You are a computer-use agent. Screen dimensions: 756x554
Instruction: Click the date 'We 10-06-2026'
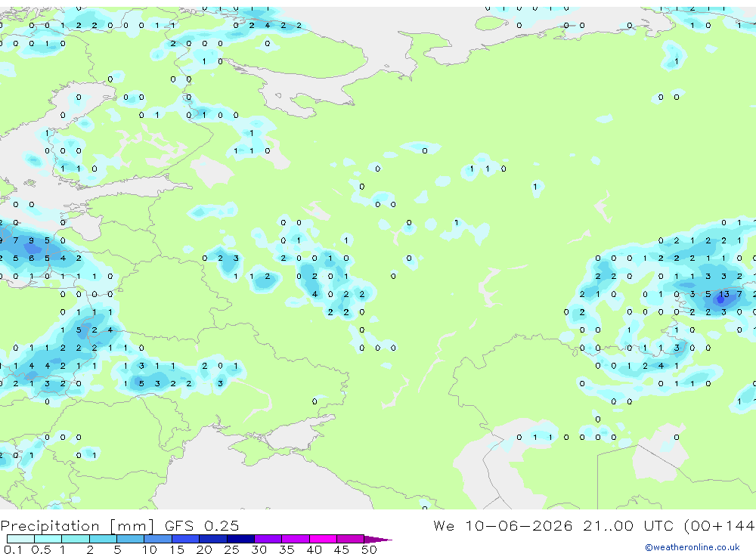tap(503, 525)
